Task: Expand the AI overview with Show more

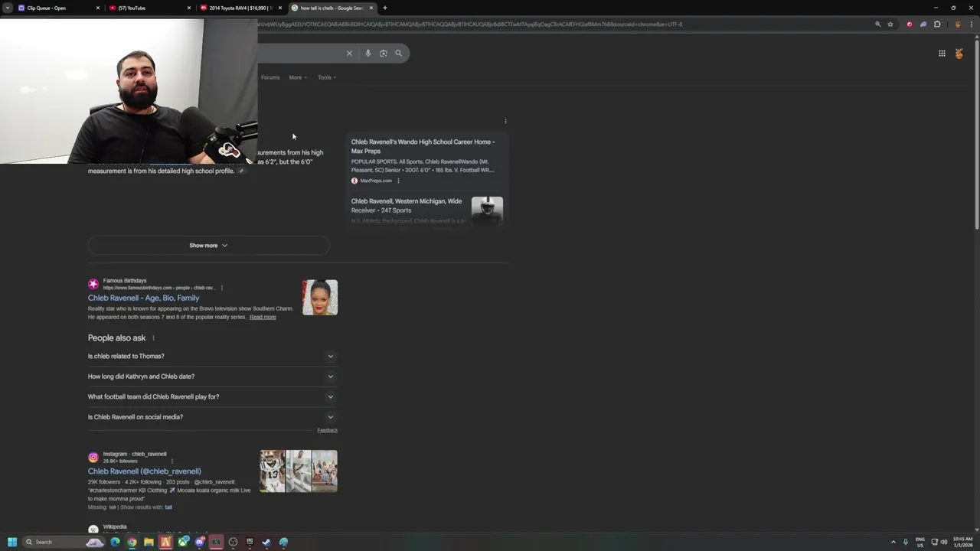Action: (208, 246)
